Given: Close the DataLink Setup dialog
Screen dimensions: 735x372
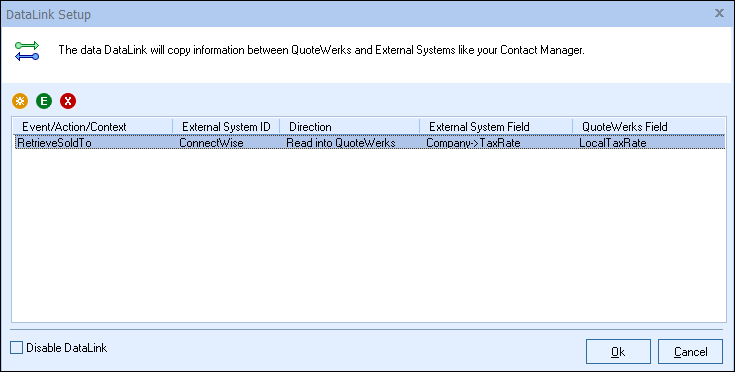Looking at the screenshot, I should point(719,13).
